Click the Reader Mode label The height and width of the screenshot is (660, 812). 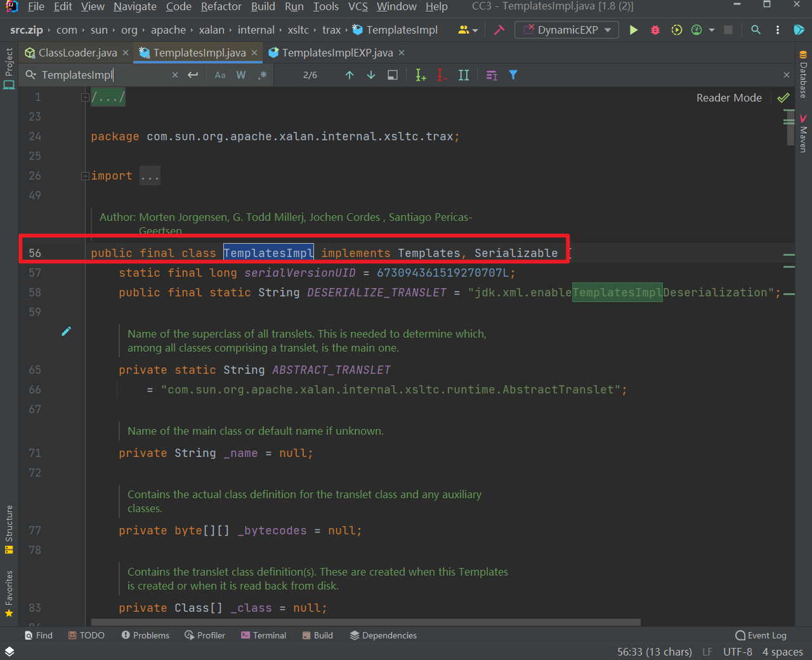point(728,97)
